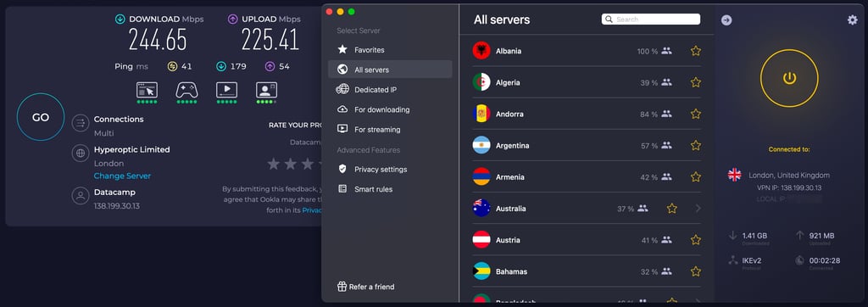Image resolution: width=868 pixels, height=307 pixels.
Task: Select the Armenia server row
Action: 587,177
